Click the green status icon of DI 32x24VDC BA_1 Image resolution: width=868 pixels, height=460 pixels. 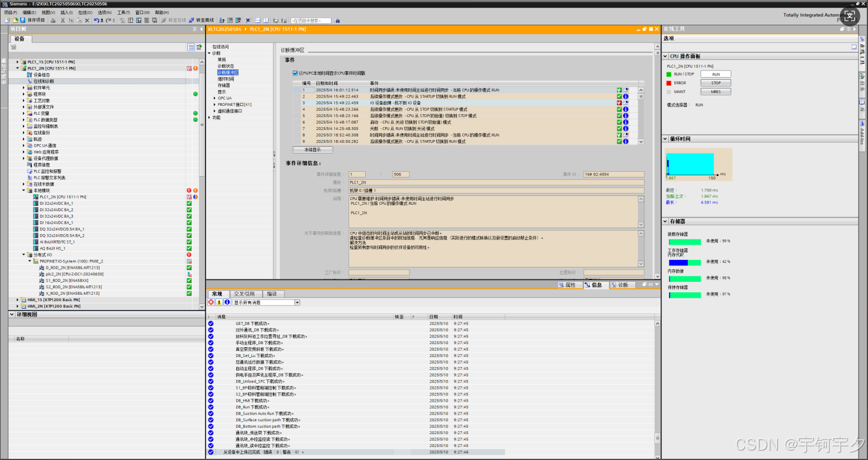[x=189, y=203]
